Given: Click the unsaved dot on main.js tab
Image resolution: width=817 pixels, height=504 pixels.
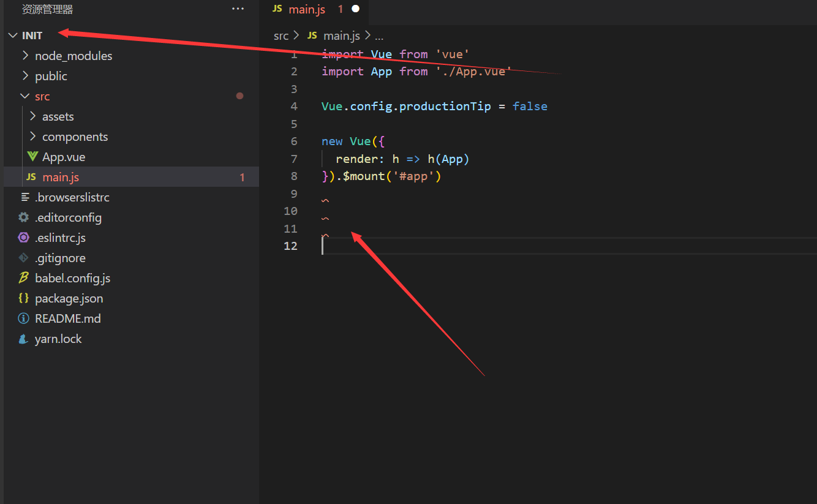Looking at the screenshot, I should point(356,9).
